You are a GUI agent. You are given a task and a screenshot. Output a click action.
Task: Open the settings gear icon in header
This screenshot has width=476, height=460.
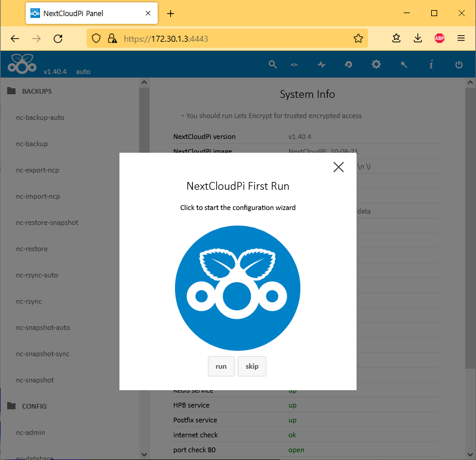click(376, 64)
